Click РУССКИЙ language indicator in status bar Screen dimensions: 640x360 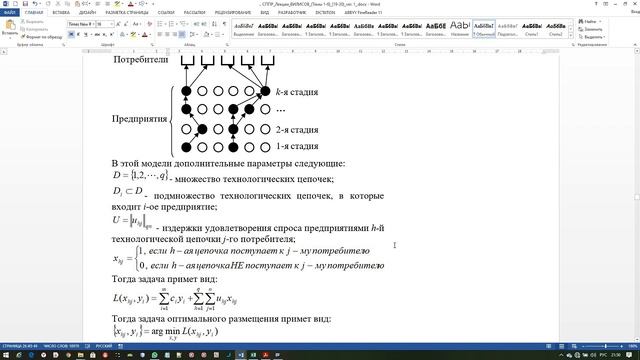104,346
